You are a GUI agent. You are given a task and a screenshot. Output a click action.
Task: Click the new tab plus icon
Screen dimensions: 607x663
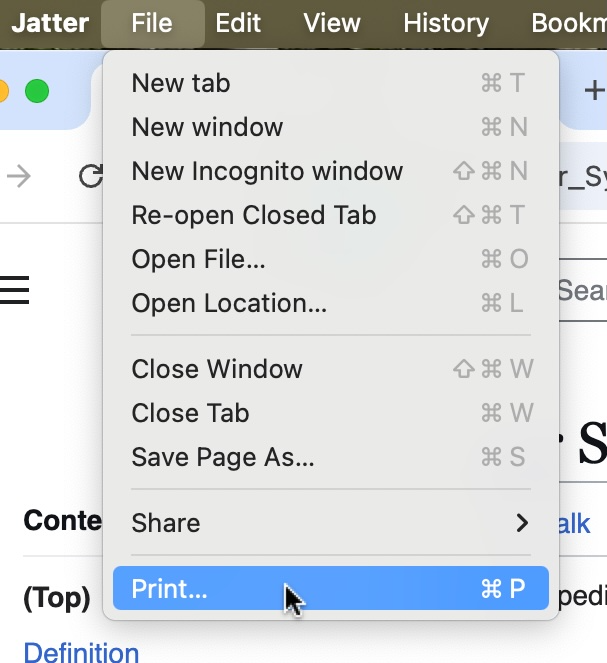[594, 90]
